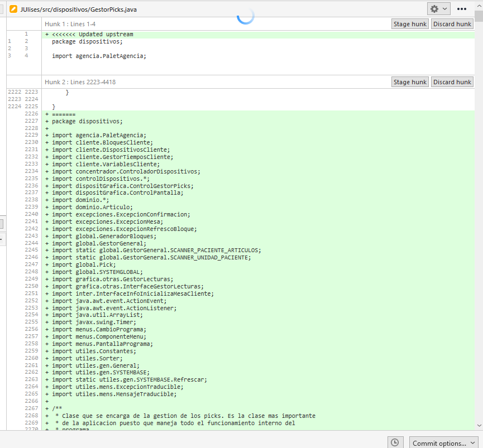Click the clock icon for recent commit messages
483x448 pixels.
(x=395, y=442)
